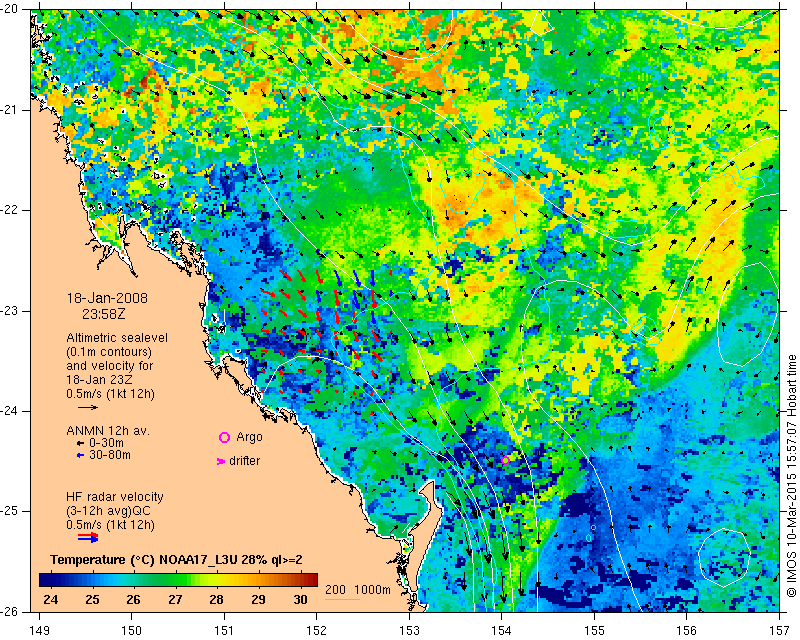This screenshot has height=640, width=800.
Task: Click the latitude axis label '-20'
Action: pos(10,10)
